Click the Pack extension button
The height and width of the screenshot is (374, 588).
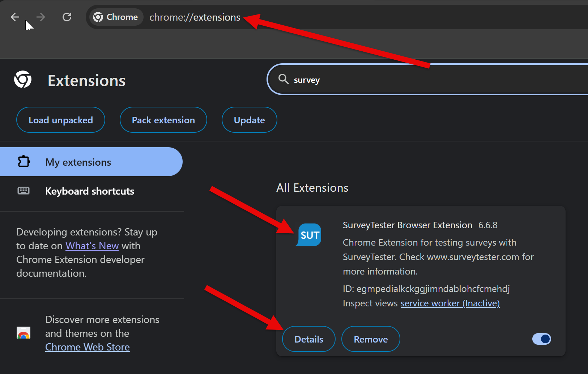(163, 120)
